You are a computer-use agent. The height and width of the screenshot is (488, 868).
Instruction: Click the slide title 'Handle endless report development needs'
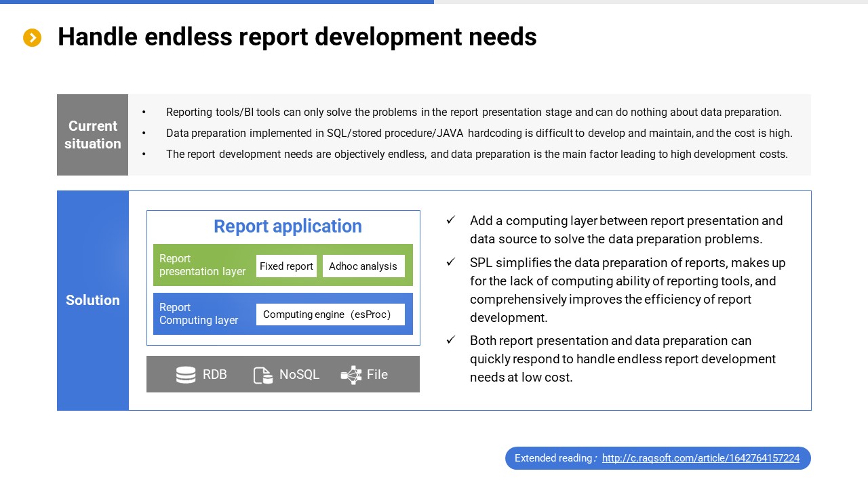coord(297,37)
